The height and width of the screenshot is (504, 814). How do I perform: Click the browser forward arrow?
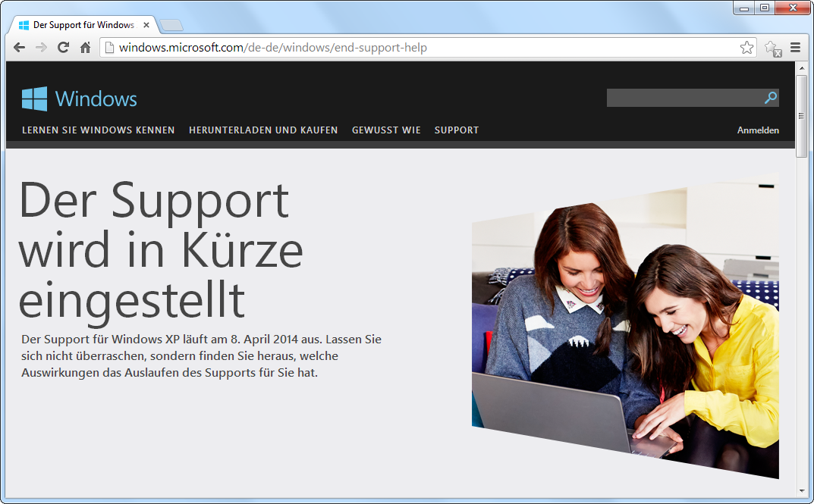click(x=41, y=48)
